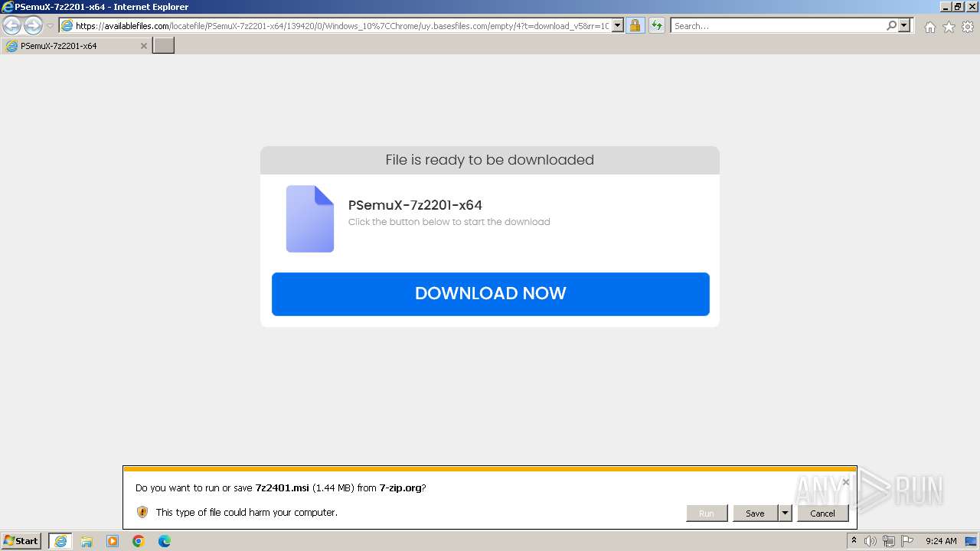Screen dimensions: 980x551
Task: Expand the address bar URL dropdown
Action: tap(619, 25)
